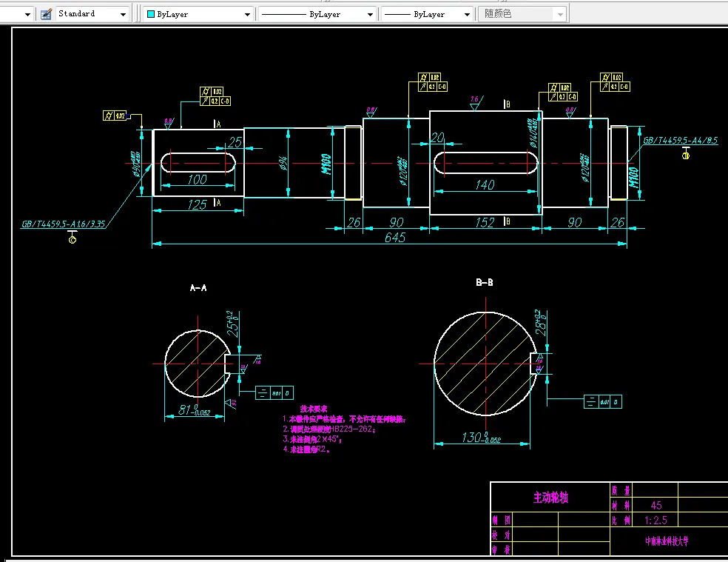Click the text style manager icon
The height and width of the screenshot is (562, 728).
(x=46, y=14)
